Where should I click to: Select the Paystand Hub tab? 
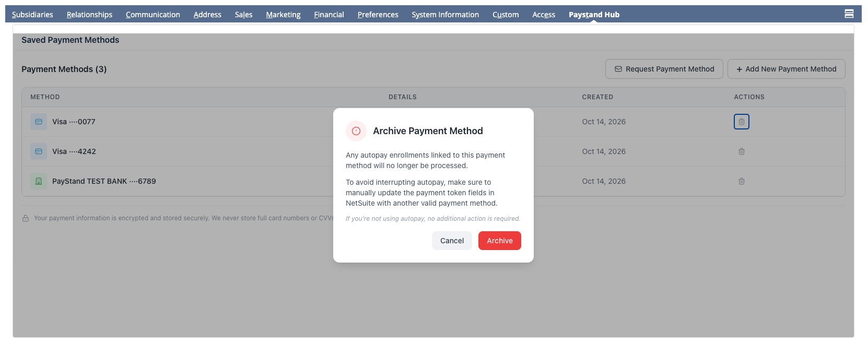click(x=594, y=15)
